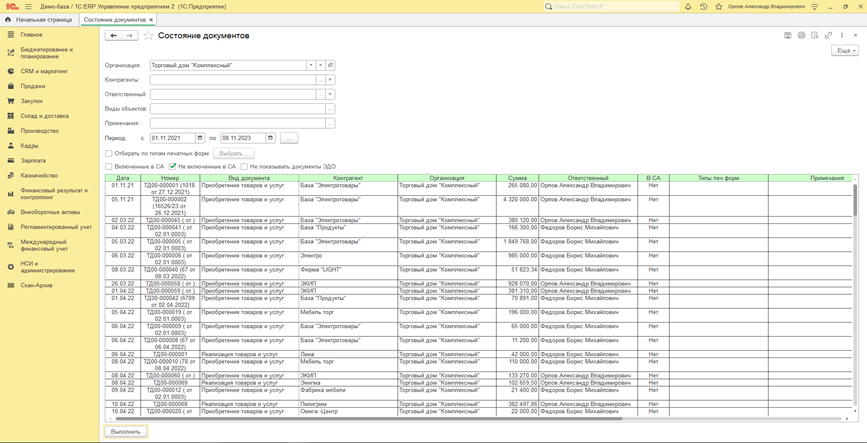Open Примечания selection ellipsis button
867x443 pixels.
click(330, 123)
